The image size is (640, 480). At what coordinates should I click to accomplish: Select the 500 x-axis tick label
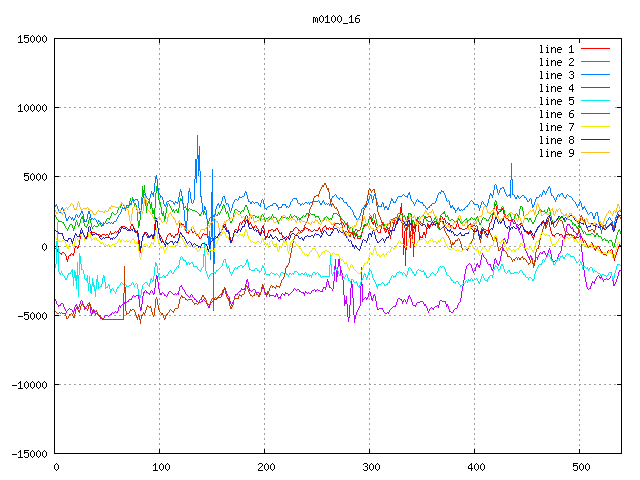pos(580,467)
